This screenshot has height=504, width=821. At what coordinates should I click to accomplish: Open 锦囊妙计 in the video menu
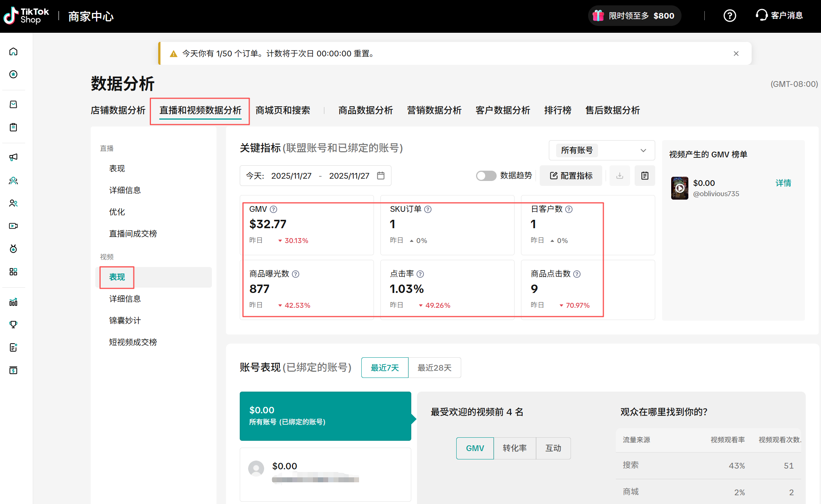125,320
